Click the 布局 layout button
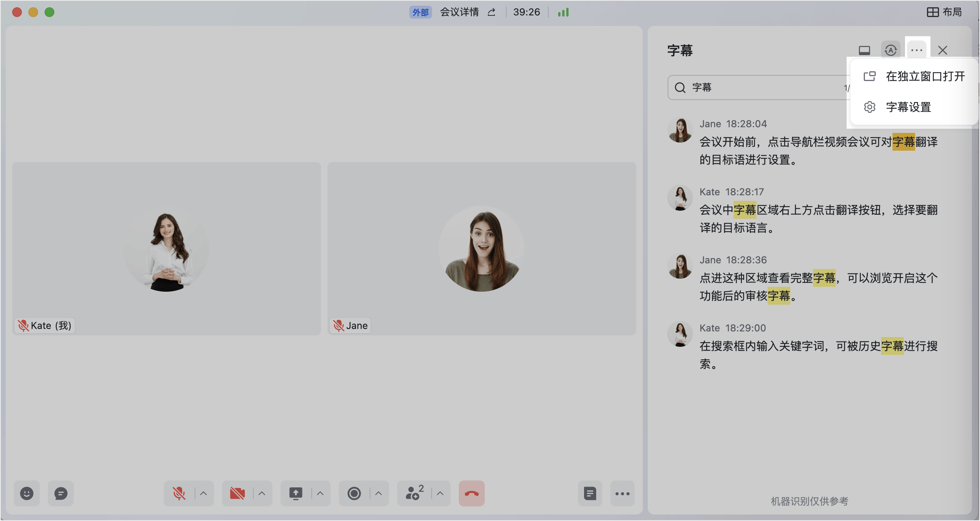 945,12
